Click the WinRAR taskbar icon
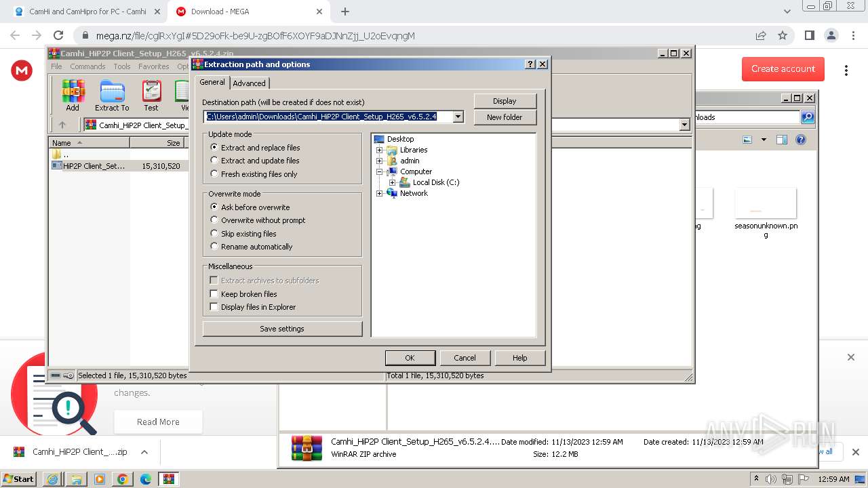Screen dimensions: 868x488 click(x=169, y=479)
